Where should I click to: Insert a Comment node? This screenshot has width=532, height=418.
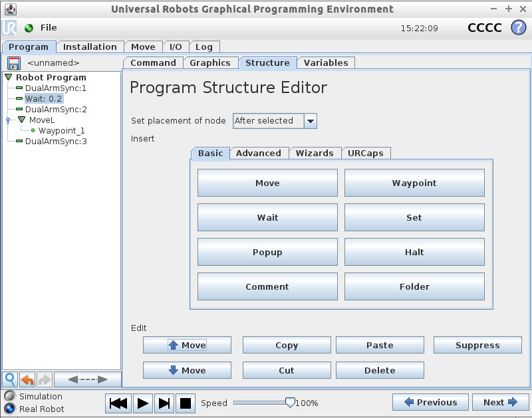coord(267,286)
